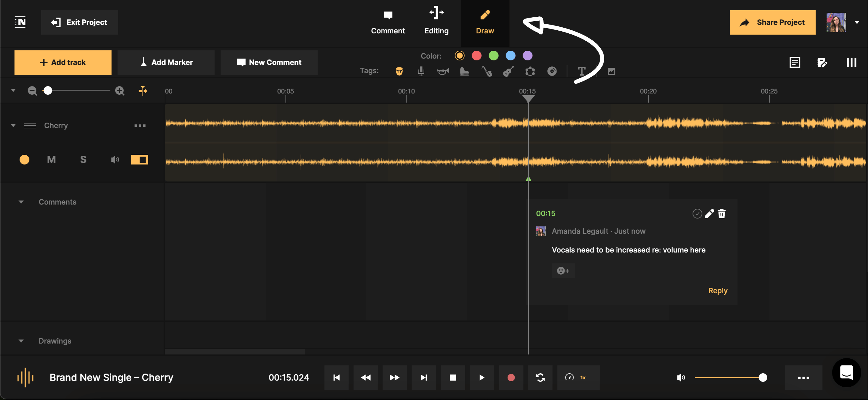Expand the Drawings section
This screenshot has height=400, width=868.
(21, 341)
